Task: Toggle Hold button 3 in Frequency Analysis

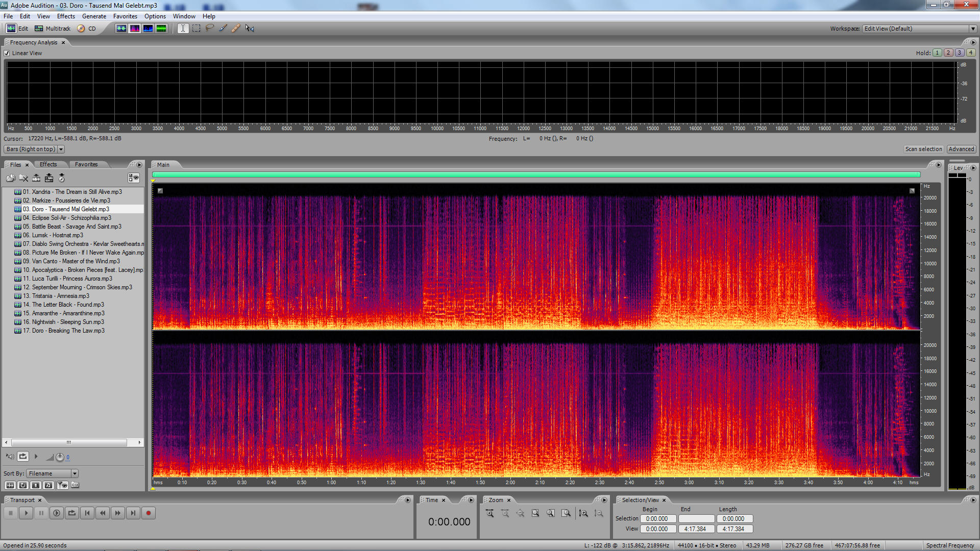Action: (960, 53)
